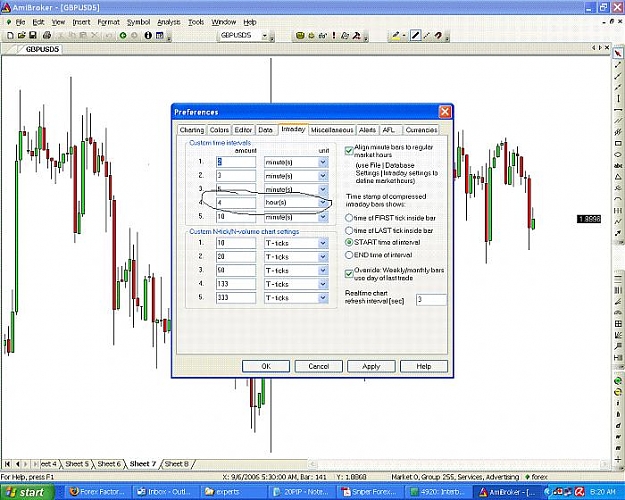Click the Print toolbar icon
This screenshot has height=500, width=625.
click(x=47, y=35)
